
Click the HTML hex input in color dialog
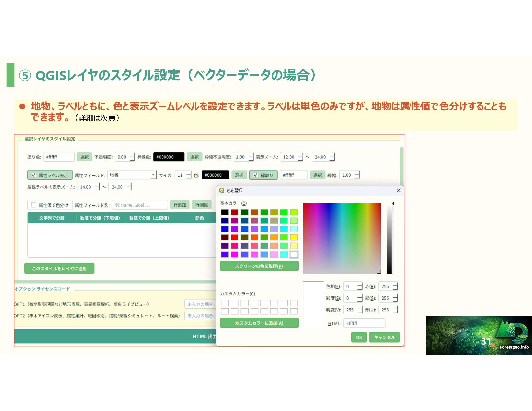click(364, 323)
